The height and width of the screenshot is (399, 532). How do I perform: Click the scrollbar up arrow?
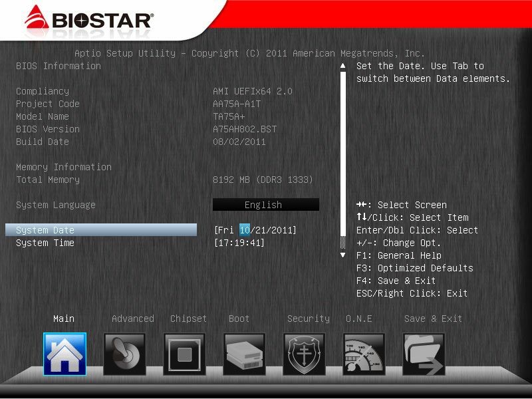[343, 65]
